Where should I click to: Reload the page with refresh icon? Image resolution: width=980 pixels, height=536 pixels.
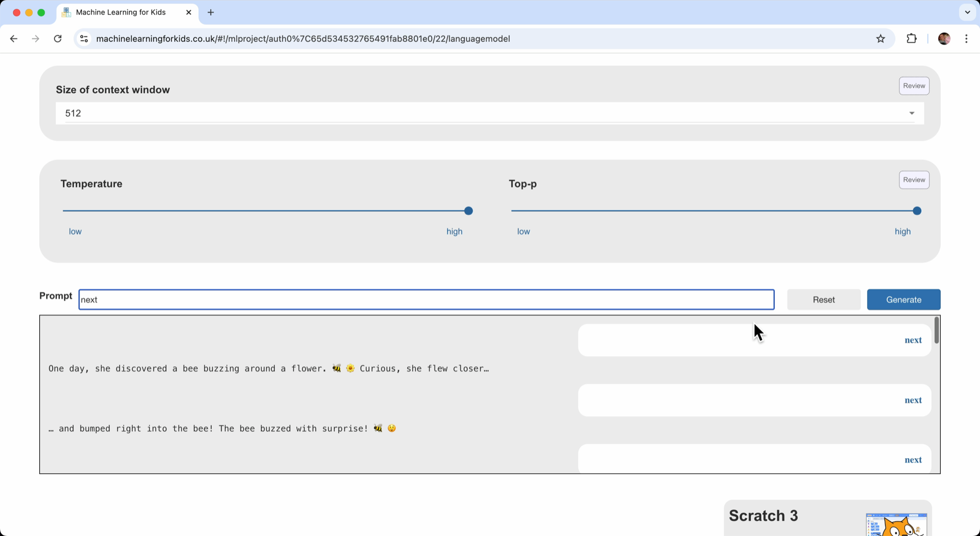click(x=58, y=39)
